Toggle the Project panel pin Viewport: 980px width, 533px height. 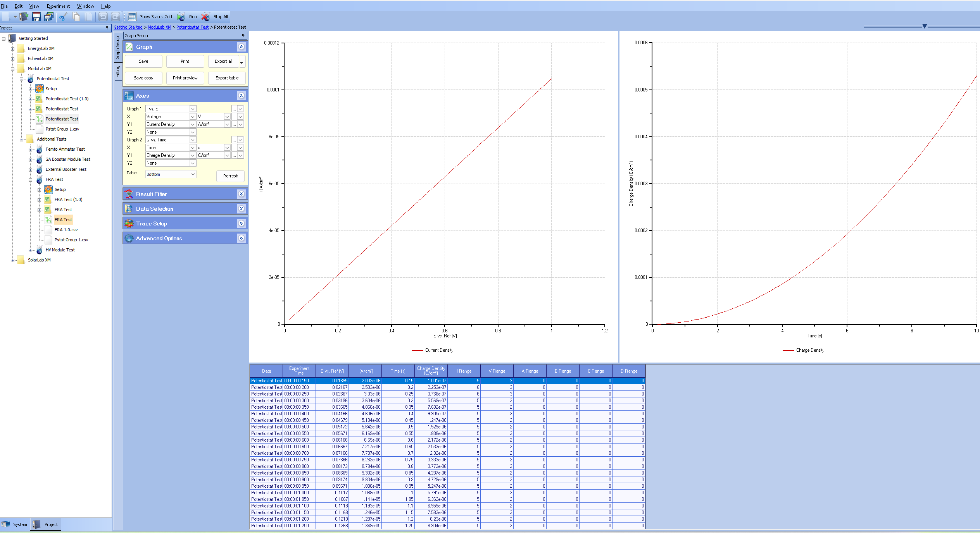tap(107, 28)
